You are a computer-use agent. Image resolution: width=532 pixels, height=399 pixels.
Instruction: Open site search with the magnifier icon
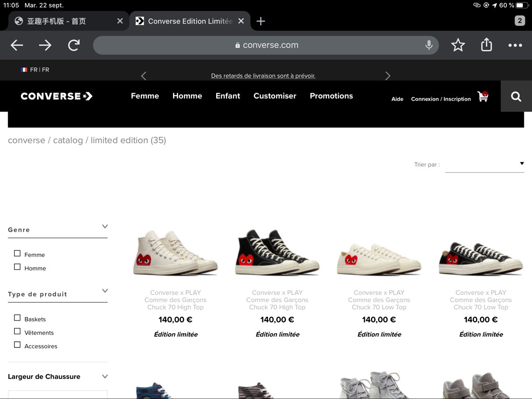click(x=516, y=96)
